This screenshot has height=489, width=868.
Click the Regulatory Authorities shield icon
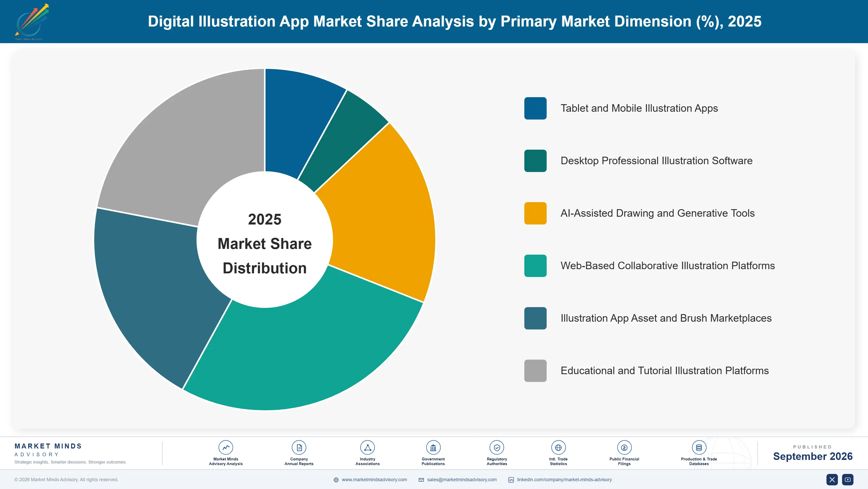[x=497, y=447]
